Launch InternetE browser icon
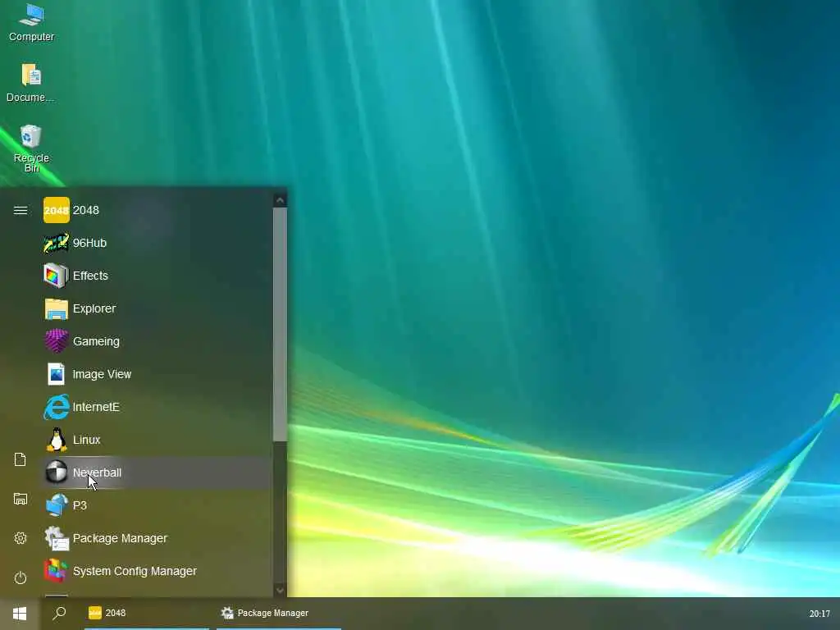 click(x=57, y=407)
